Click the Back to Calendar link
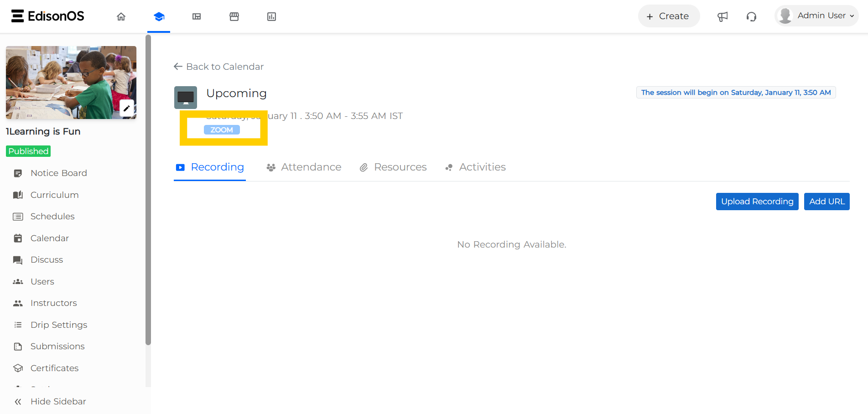 click(x=219, y=67)
